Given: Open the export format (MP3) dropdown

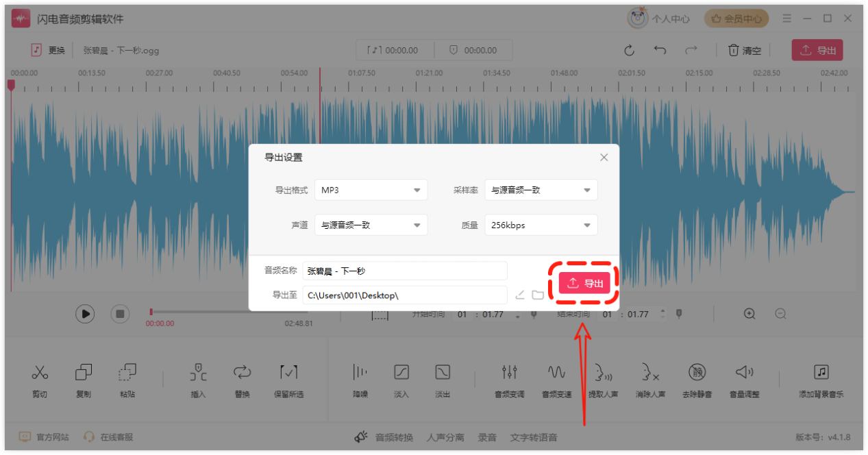Looking at the screenshot, I should [x=371, y=190].
